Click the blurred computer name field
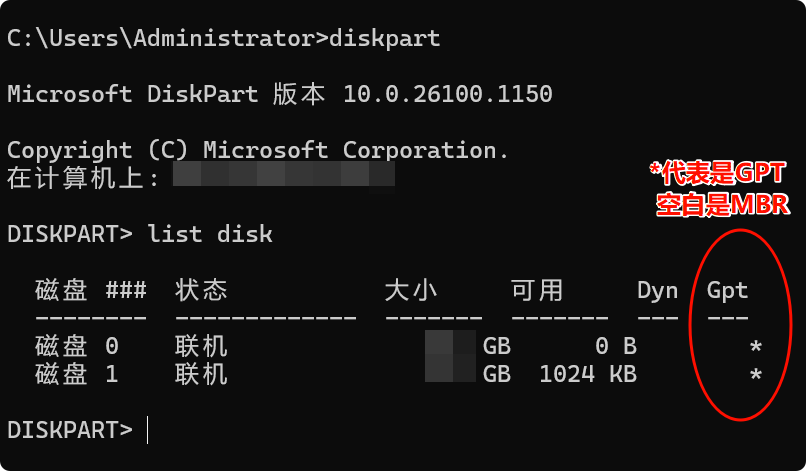 click(283, 178)
